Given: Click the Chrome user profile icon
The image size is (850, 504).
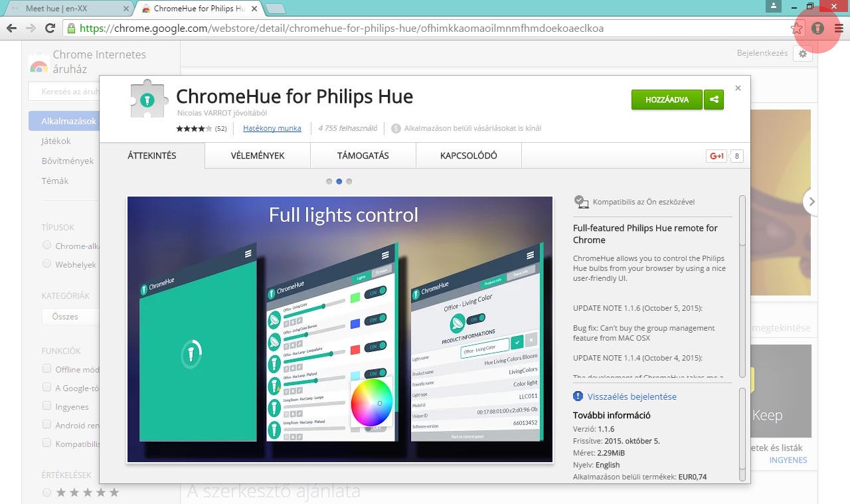Looking at the screenshot, I should [773, 6].
